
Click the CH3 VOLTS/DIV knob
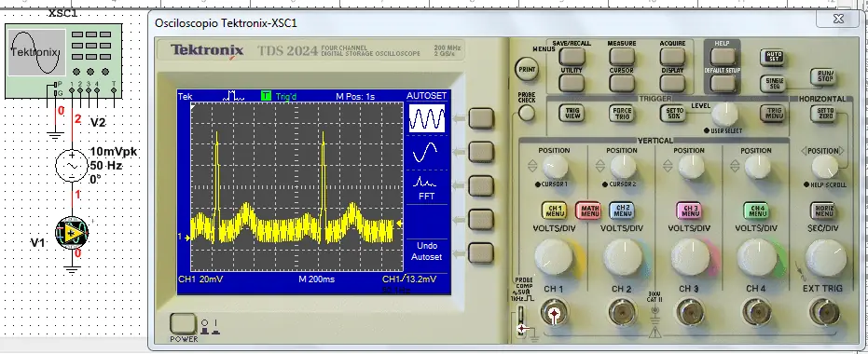(690, 258)
